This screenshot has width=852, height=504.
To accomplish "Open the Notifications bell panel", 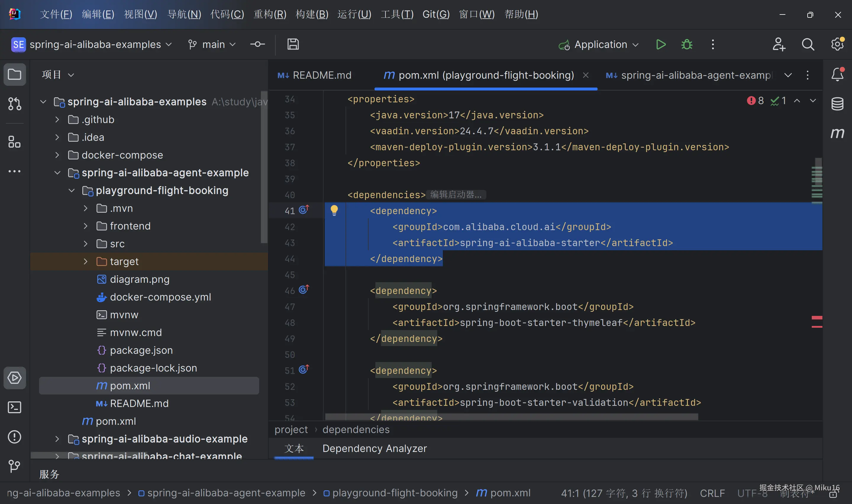I will point(837,74).
